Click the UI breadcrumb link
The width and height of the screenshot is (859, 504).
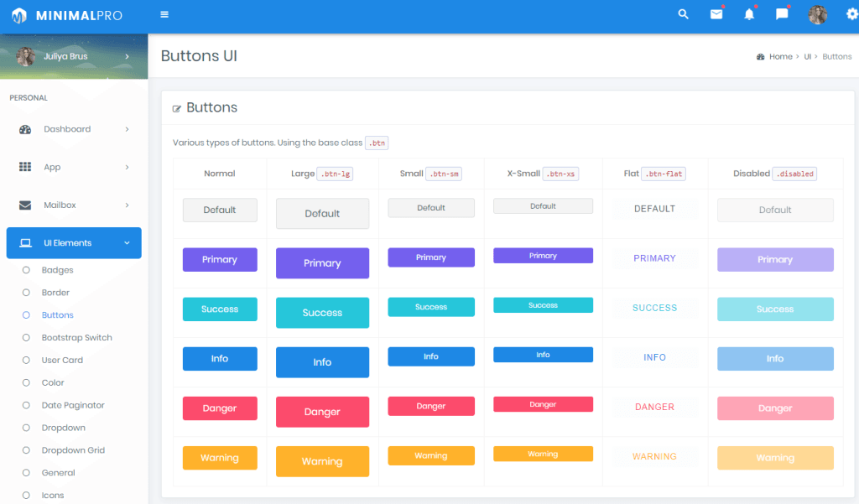807,56
